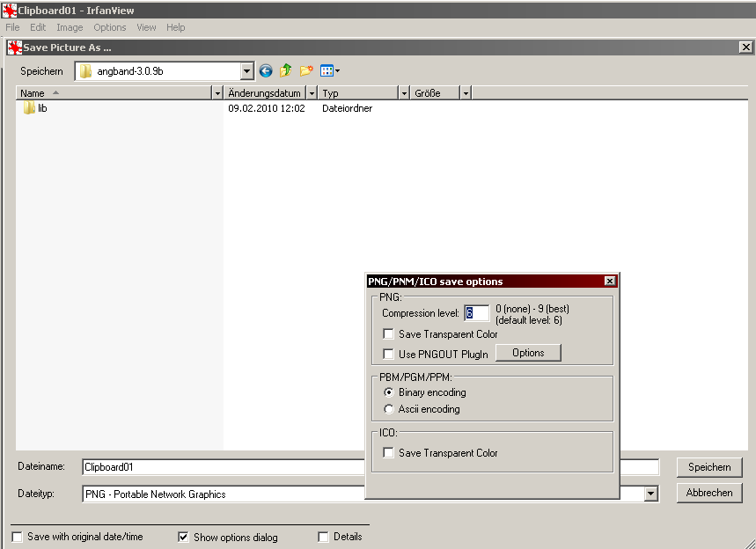Click the IrfanView icon in the title bar
756x549 pixels.
(9, 11)
